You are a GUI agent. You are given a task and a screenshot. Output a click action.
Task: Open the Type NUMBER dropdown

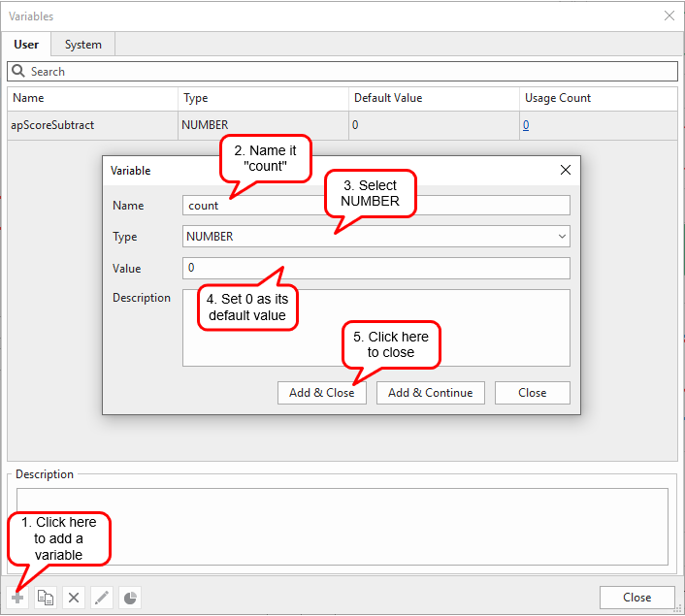(376, 237)
